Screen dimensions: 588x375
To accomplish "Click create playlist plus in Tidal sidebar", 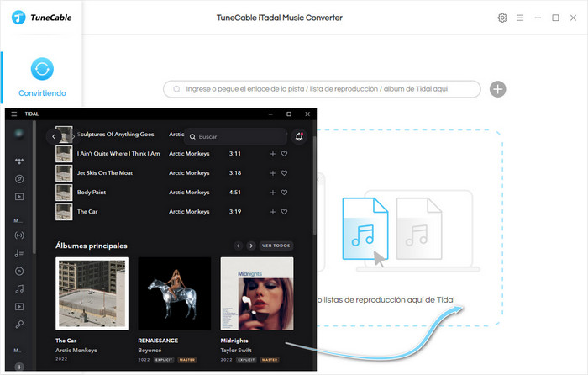I will coord(19,367).
